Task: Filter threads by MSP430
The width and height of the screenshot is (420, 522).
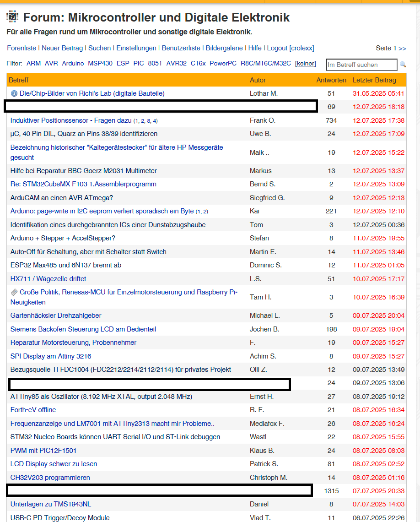Action: click(100, 63)
